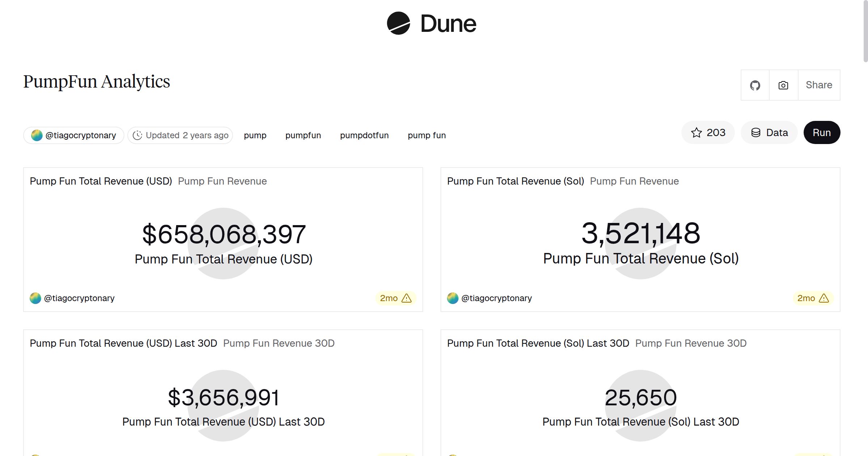The height and width of the screenshot is (456, 868).
Task: Click the pump fun tag
Action: tap(426, 135)
